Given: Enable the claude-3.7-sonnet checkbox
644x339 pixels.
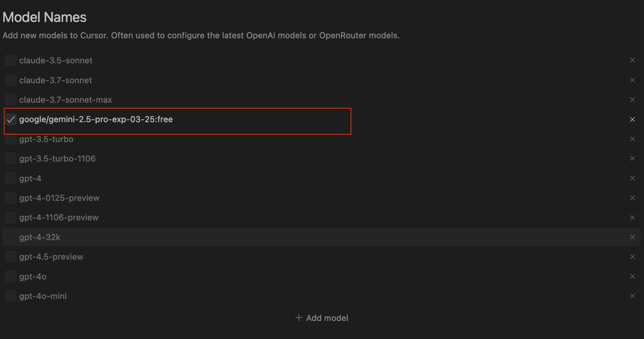Looking at the screenshot, I should tap(11, 80).
